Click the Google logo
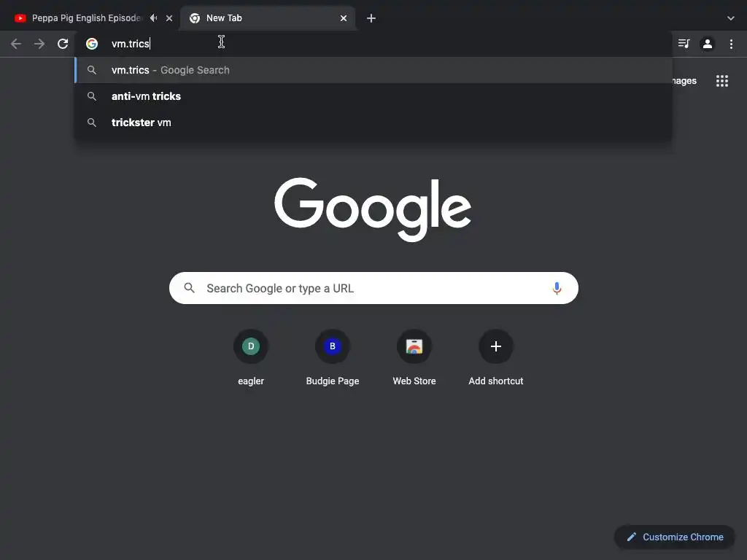Image resolution: width=747 pixels, height=560 pixels. point(373,209)
